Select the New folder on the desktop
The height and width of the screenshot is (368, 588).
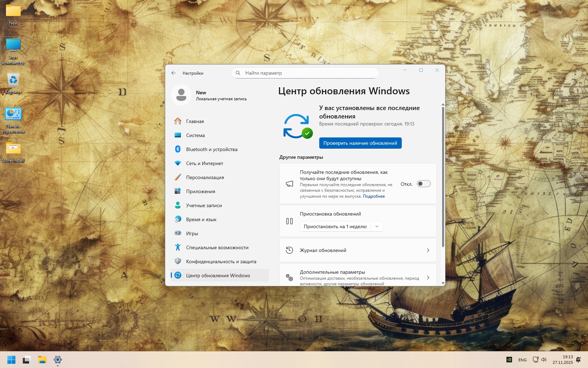click(x=13, y=14)
